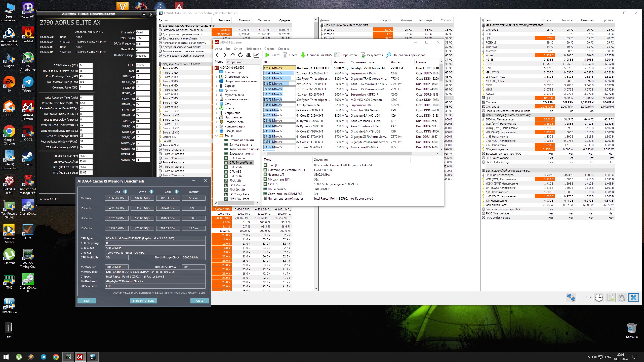Click the HWiNFO network monitors icon

click(571, 297)
